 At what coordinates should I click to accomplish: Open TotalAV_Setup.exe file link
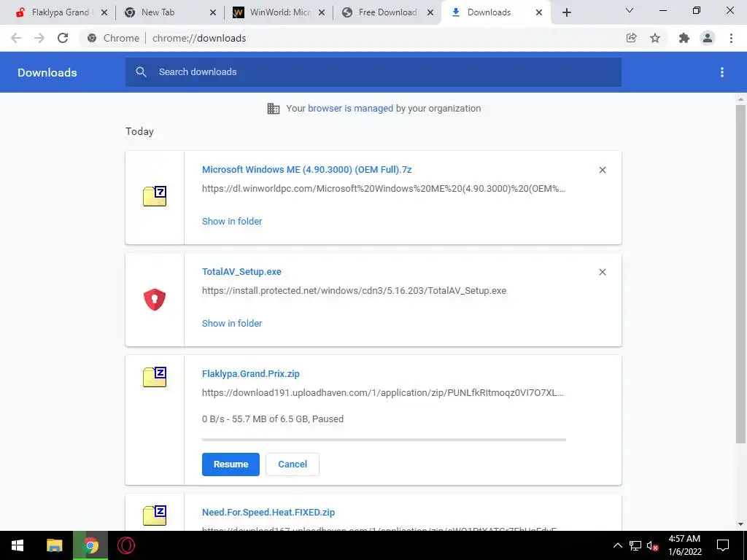coord(241,272)
